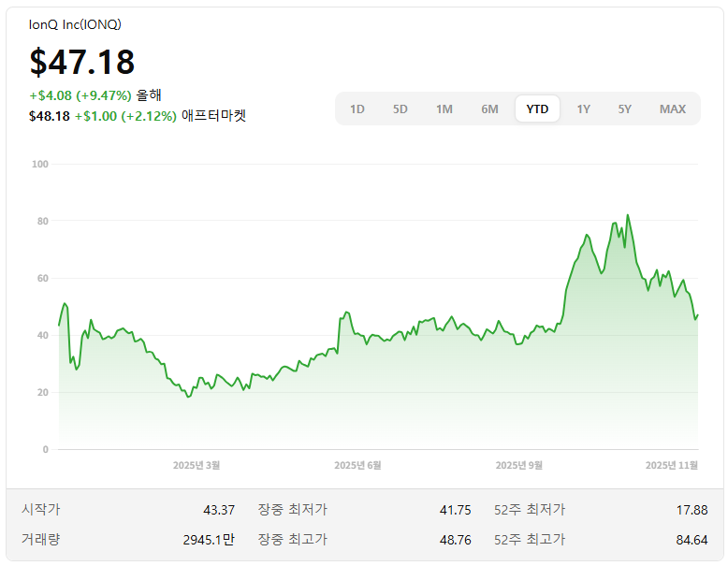Click the chart's lowest point near 20
Screen dimensions: 728x566
(188, 397)
